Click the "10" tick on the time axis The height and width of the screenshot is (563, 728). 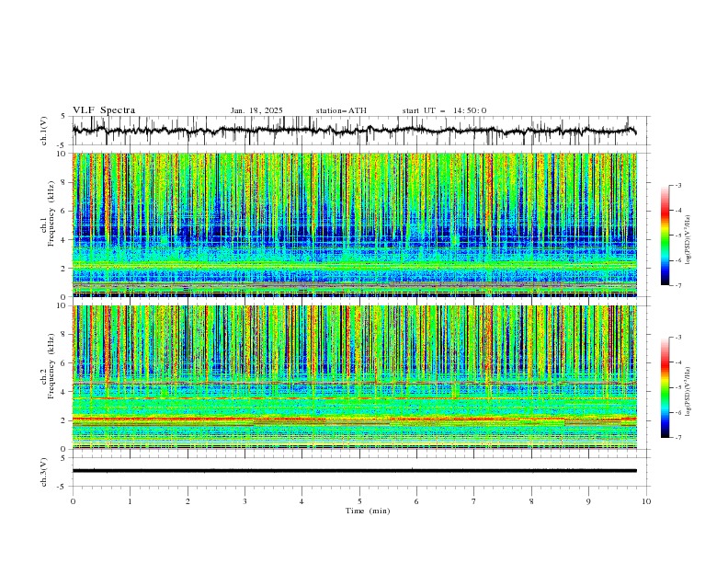(646, 501)
